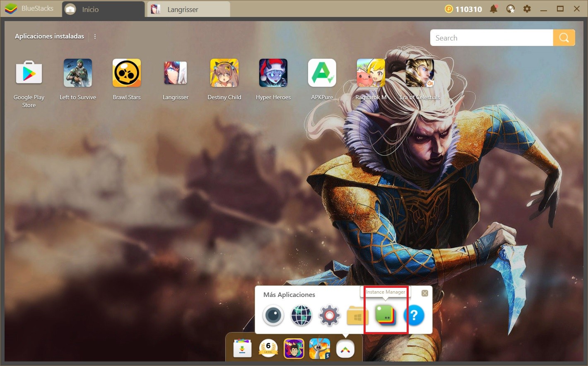Open the level 6 badge dock icon
588x366 pixels.
[268, 349]
